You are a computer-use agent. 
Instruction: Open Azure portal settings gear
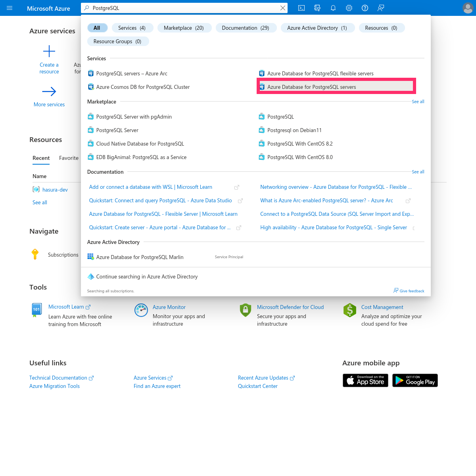coord(349,8)
